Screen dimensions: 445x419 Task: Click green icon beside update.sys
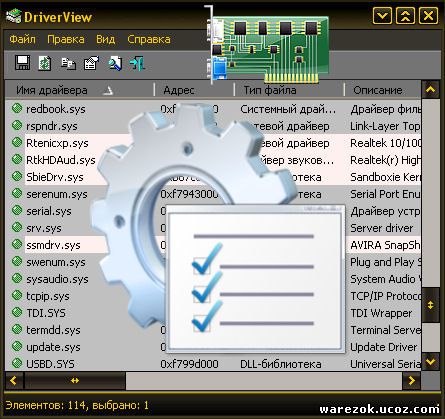[17, 346]
